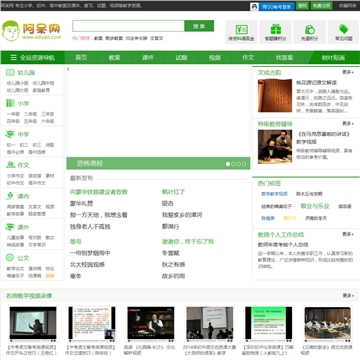Click the green 搜索 search button

click(x=199, y=26)
